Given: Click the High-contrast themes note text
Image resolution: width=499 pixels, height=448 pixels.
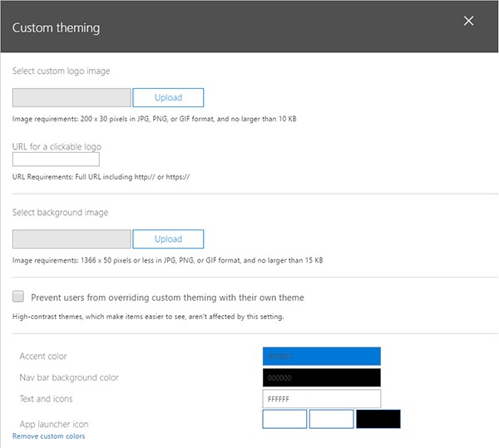Looking at the screenshot, I should 148,317.
